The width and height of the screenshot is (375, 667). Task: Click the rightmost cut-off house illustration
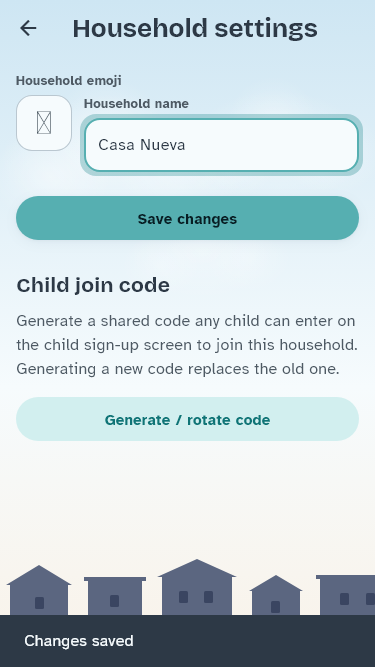tap(346, 595)
